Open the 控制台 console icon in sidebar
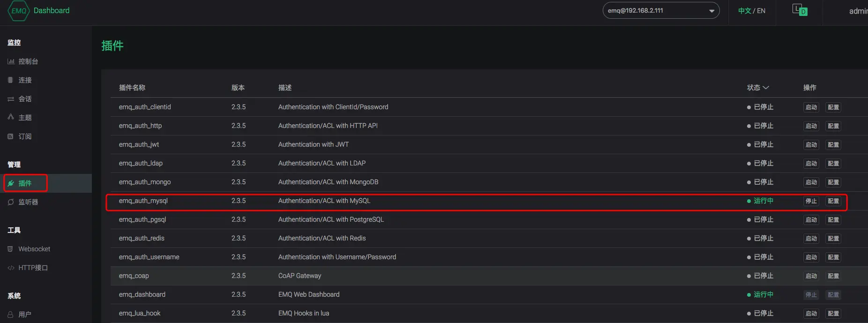Image resolution: width=868 pixels, height=323 pixels. click(11, 61)
